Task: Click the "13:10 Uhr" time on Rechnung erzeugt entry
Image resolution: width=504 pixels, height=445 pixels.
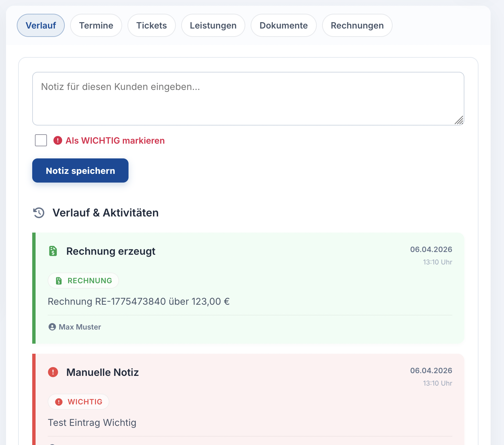Action: point(438,262)
